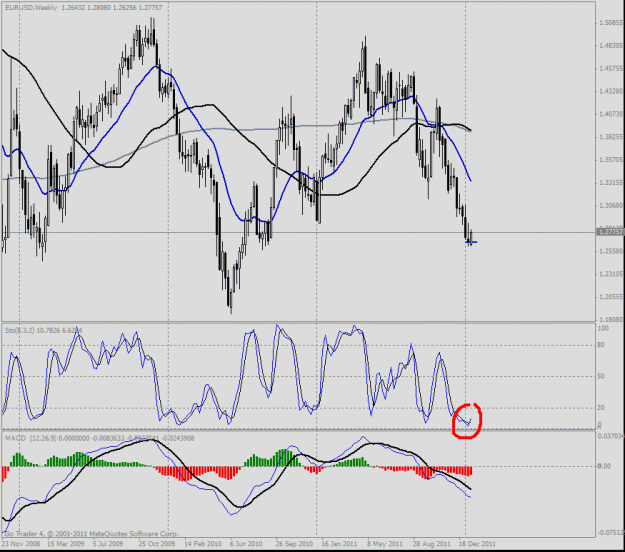The image size is (625, 552).
Task: Click the 1.43280 price axis label
Action: [x=611, y=91]
